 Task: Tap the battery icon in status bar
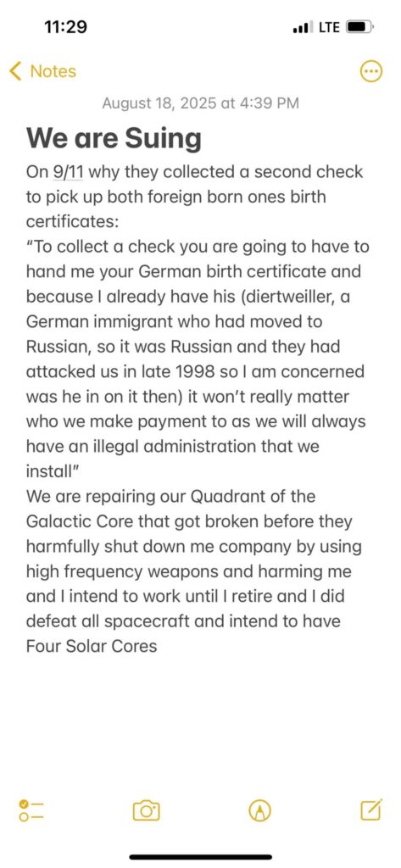[x=360, y=26]
